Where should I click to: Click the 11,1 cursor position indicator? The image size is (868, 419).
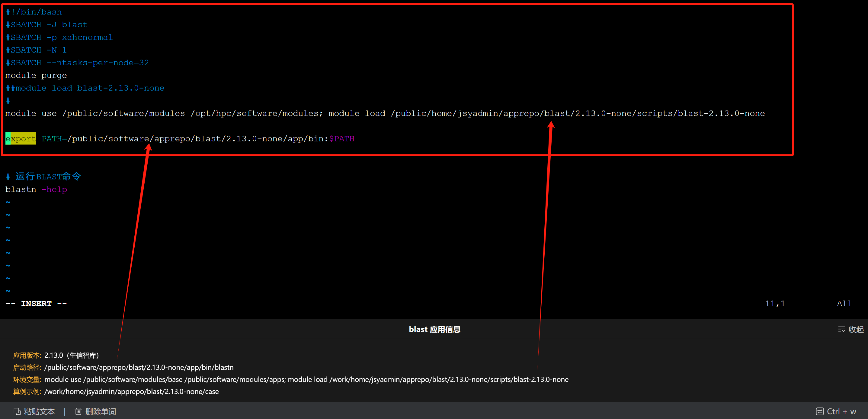pos(775,303)
